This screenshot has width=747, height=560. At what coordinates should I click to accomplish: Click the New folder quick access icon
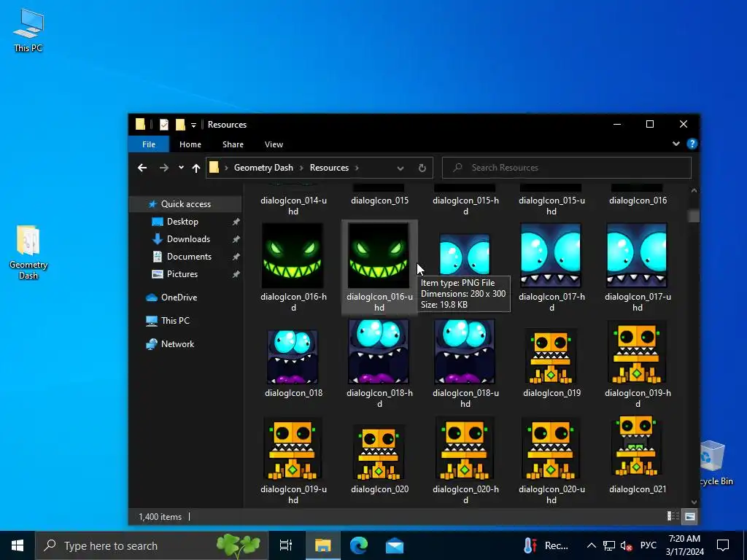pos(180,125)
